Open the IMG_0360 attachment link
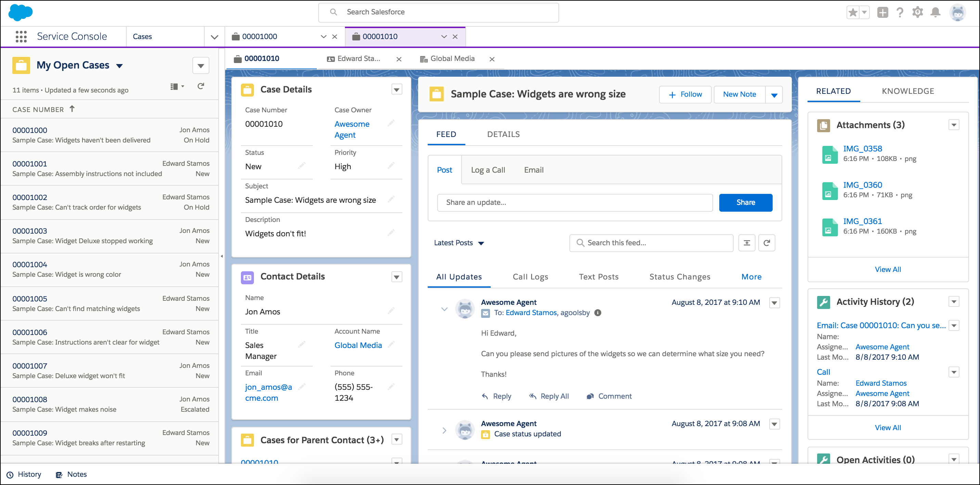The height and width of the screenshot is (485, 980). [862, 185]
